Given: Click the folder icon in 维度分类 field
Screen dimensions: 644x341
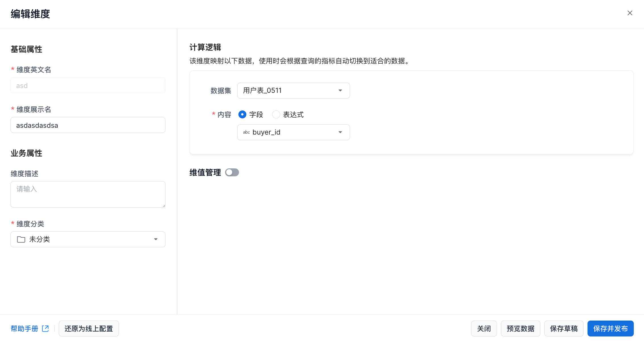Looking at the screenshot, I should 21,239.
